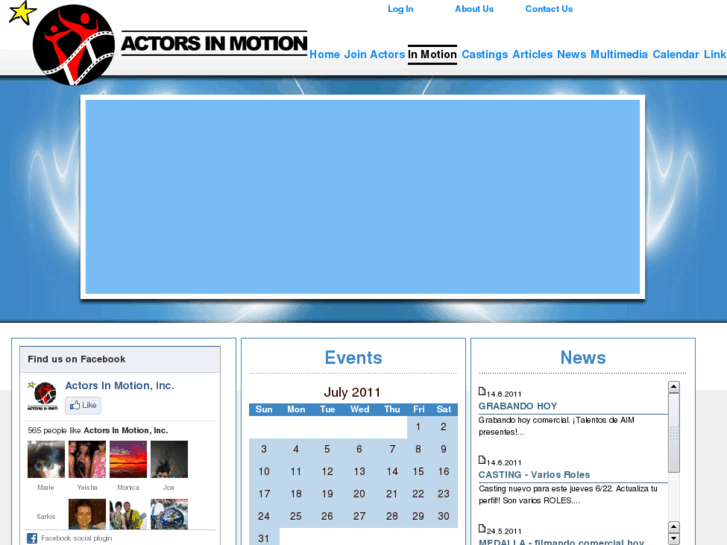The image size is (727, 545).
Task: Open the Articles menu item
Action: [x=532, y=54]
